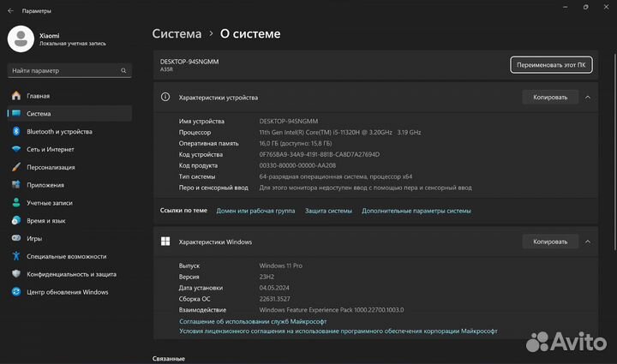Click the search magnifier icon
The image size is (617, 364).
pyautogui.click(x=123, y=70)
